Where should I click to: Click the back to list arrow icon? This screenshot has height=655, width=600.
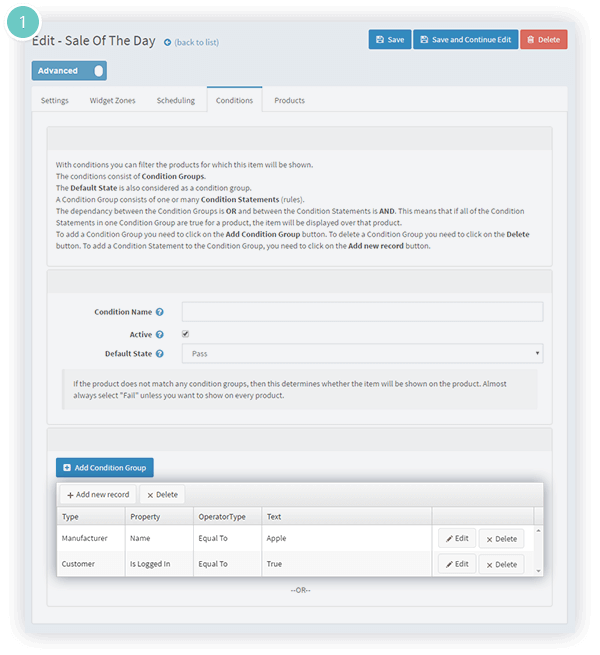(167, 42)
